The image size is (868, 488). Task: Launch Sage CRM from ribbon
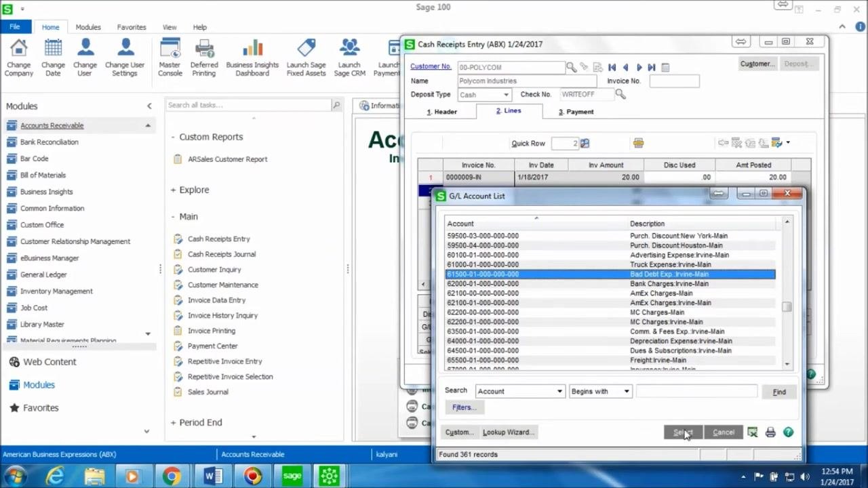349,58
